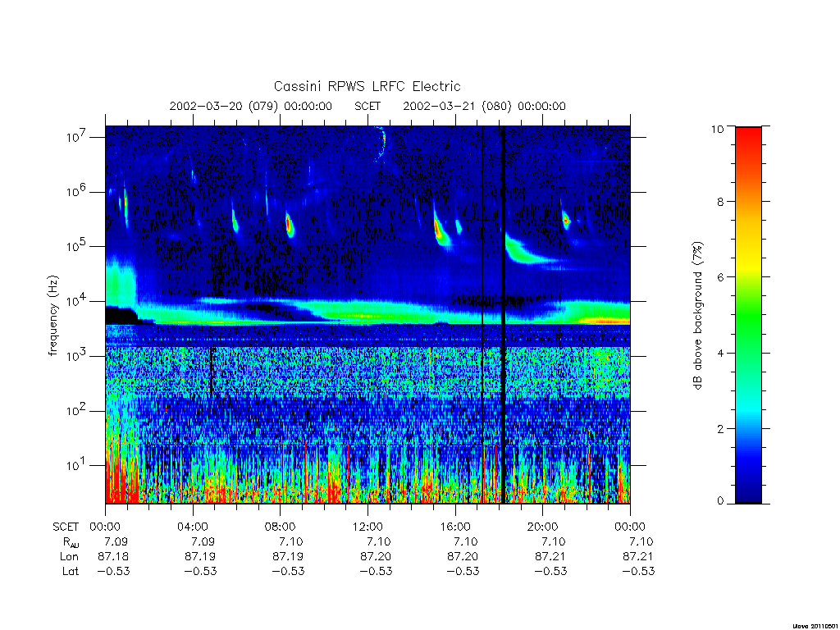Click the 10^2 frequency tick label
This screenshot has width=840, height=630.
click(x=77, y=410)
